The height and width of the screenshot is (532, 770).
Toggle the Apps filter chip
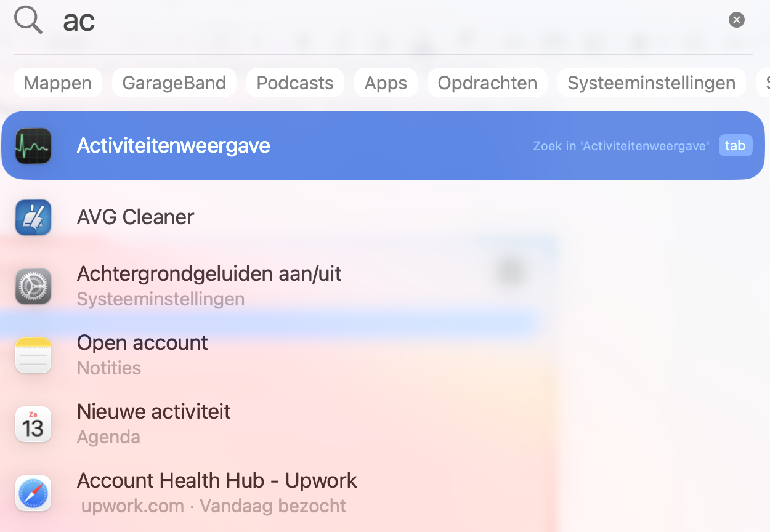[x=386, y=82]
